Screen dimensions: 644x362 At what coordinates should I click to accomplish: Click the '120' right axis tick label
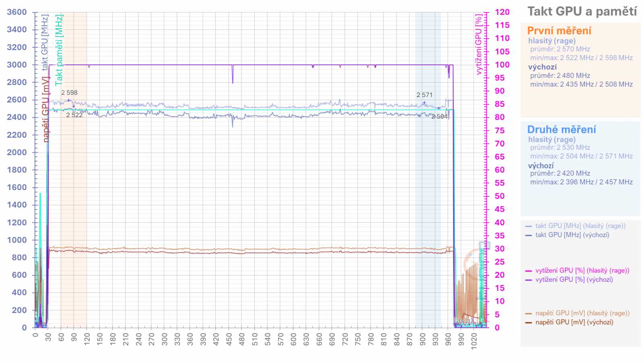coord(502,12)
